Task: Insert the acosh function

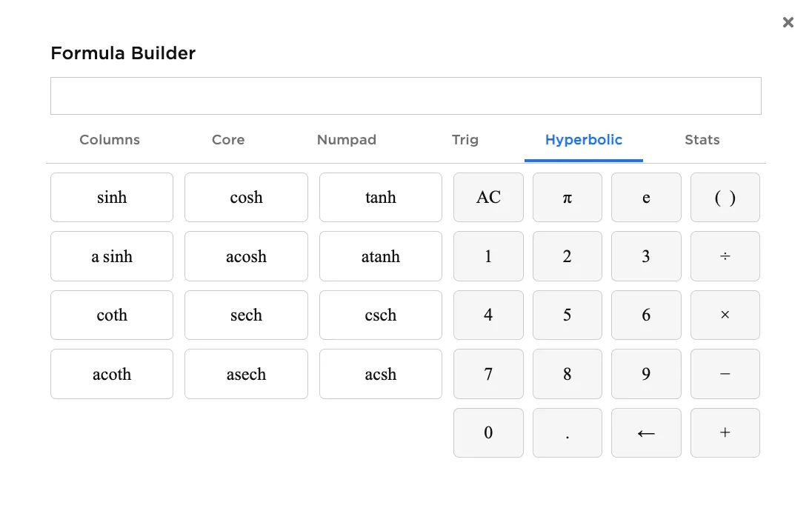Action: coord(246,256)
